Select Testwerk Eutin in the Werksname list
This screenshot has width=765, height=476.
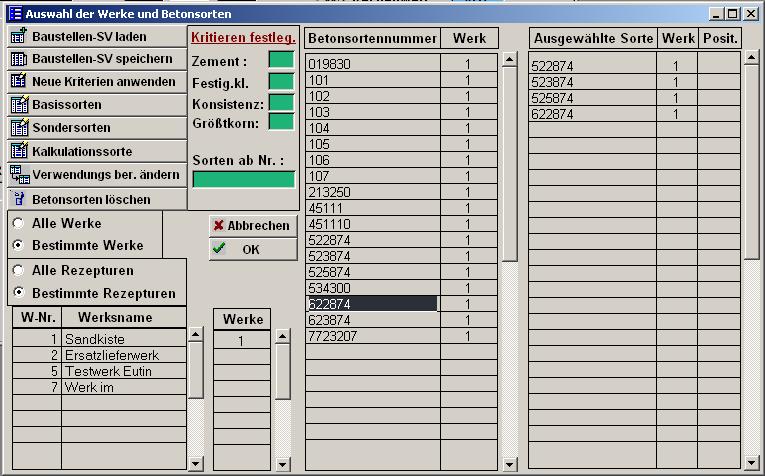111,371
